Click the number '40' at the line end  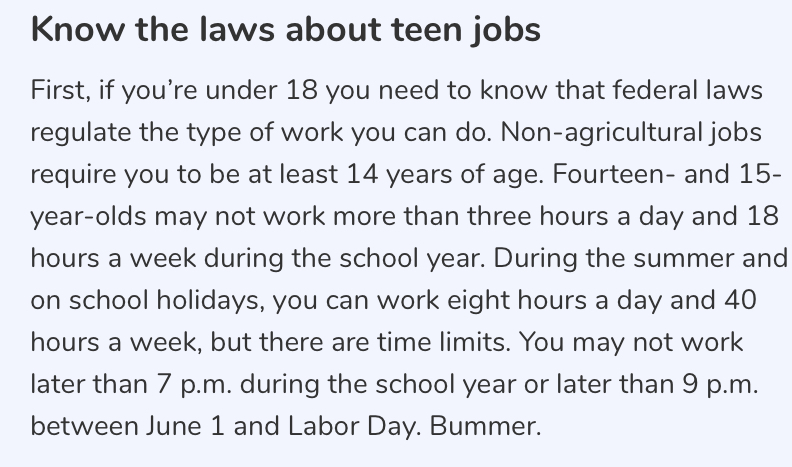tap(740, 300)
